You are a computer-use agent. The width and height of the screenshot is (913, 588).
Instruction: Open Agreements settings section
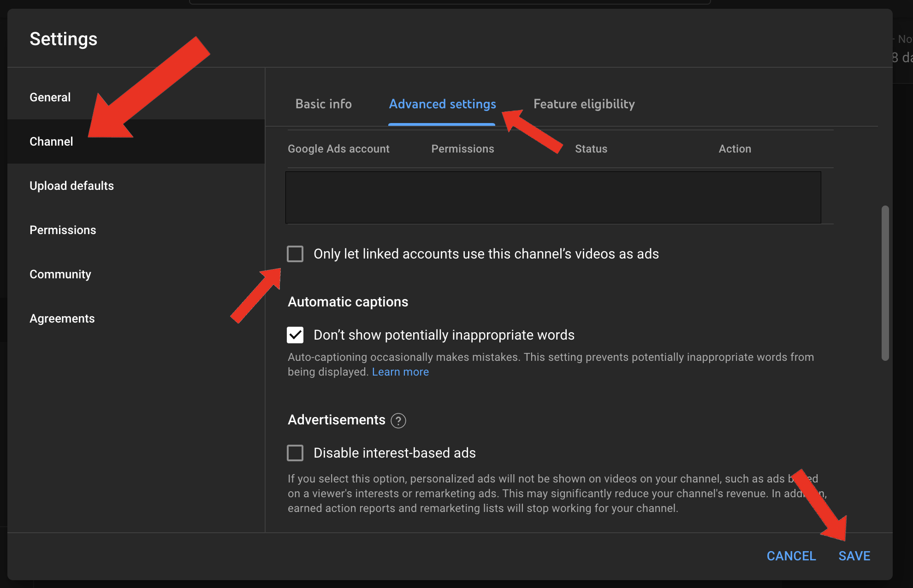(x=136, y=318)
